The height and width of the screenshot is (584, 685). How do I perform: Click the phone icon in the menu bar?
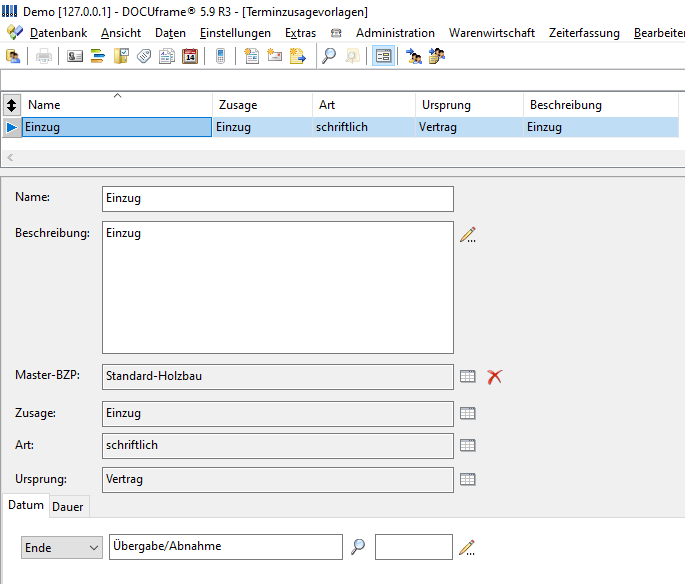pyautogui.click(x=336, y=33)
